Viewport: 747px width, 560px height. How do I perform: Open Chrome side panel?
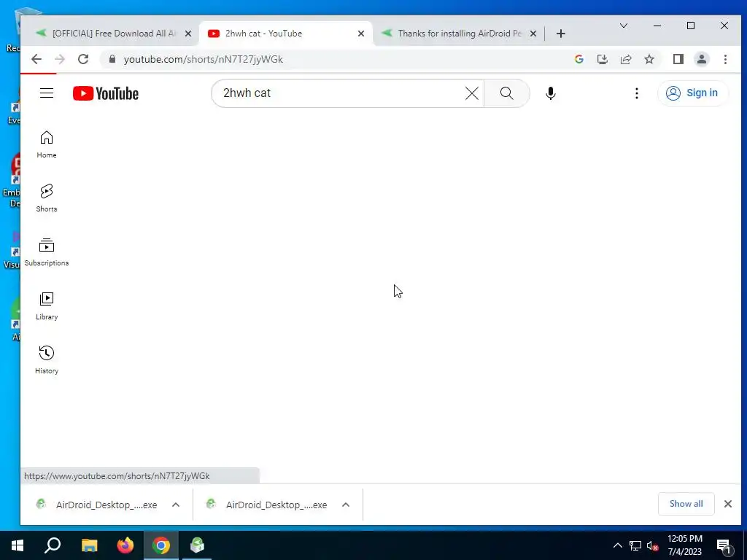click(x=678, y=59)
